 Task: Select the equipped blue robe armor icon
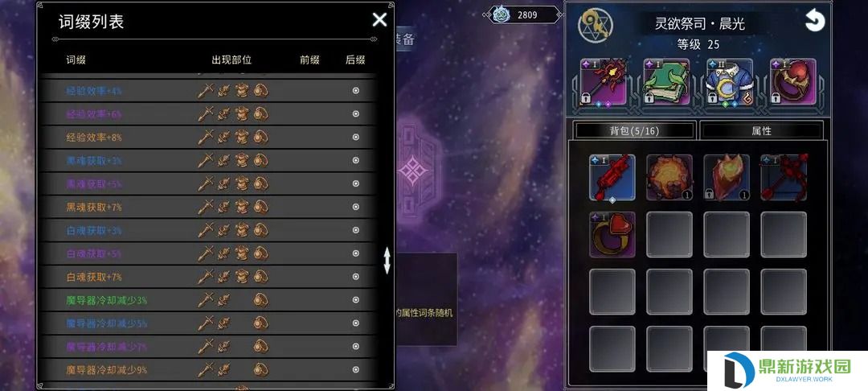coord(730,82)
